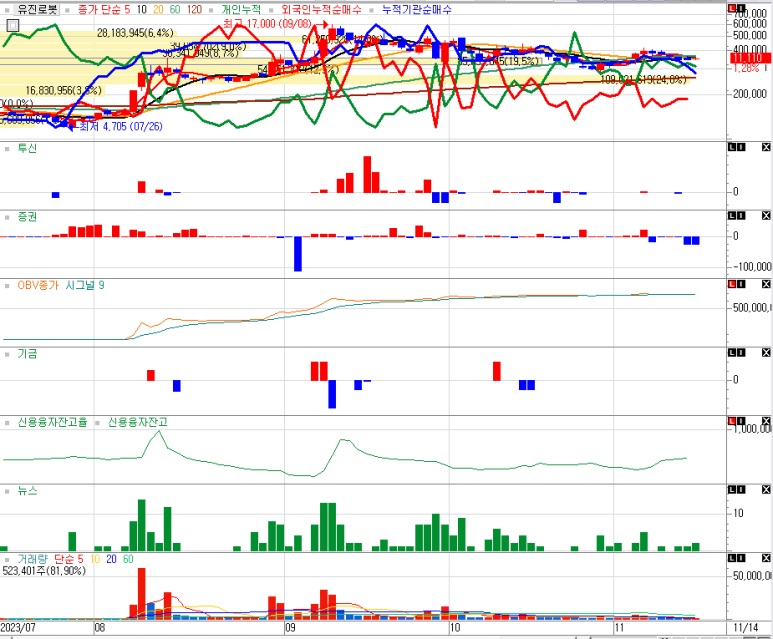
Task: Close the OBV종가 indicator panel
Action: click(766, 284)
